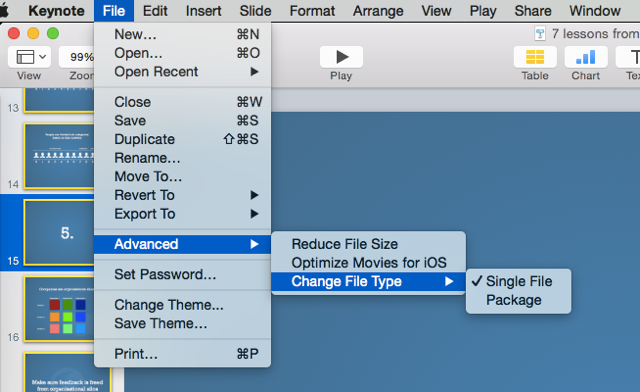Expand the Change File Type submenu
The height and width of the screenshot is (392, 640).
[368, 281]
